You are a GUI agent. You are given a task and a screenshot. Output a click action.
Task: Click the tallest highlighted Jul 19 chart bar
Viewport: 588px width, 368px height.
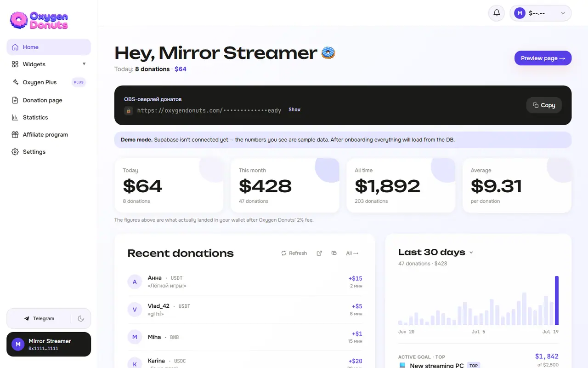[557, 300]
